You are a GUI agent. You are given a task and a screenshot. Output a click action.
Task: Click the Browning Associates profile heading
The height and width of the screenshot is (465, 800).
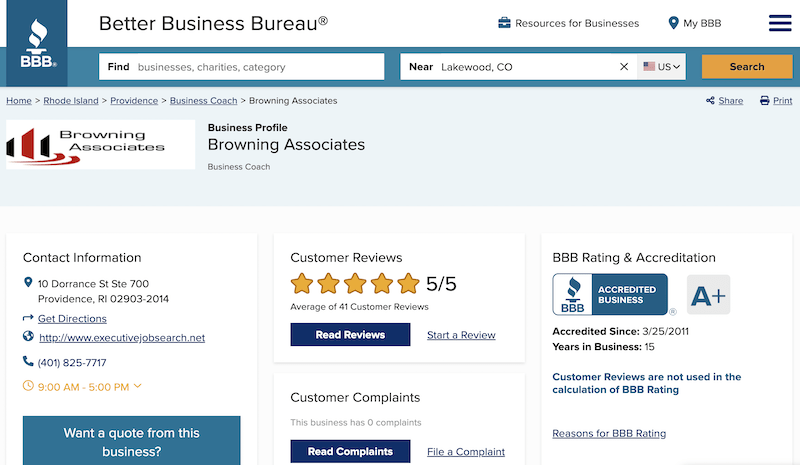tap(286, 144)
